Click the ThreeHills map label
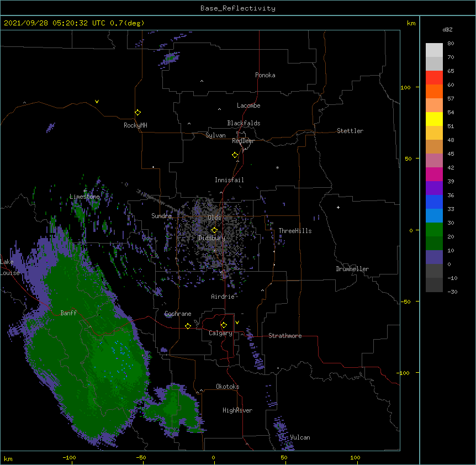Image resolution: width=476 pixels, height=465 pixels. click(295, 231)
